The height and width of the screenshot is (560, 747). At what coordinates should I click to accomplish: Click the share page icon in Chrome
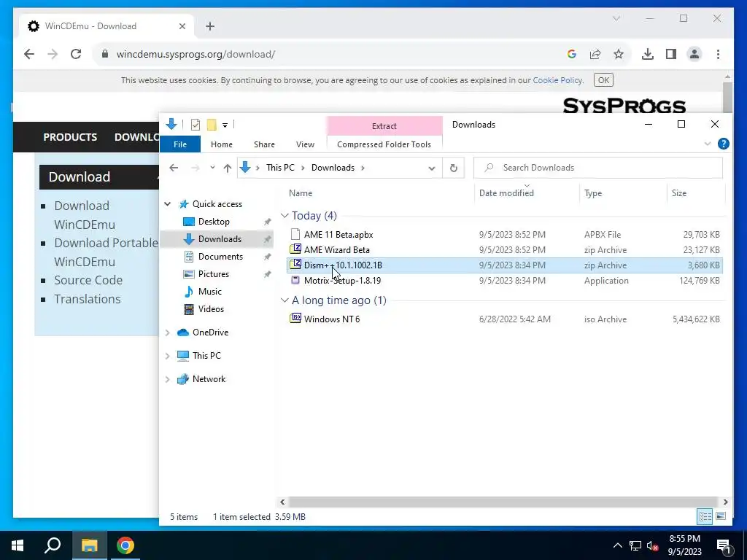(x=595, y=54)
